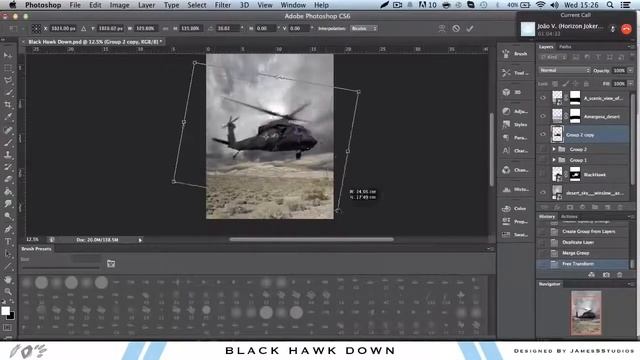Viewport: 640px width, 360px height.
Task: Show the BlackHawk layer
Action: coord(543,174)
